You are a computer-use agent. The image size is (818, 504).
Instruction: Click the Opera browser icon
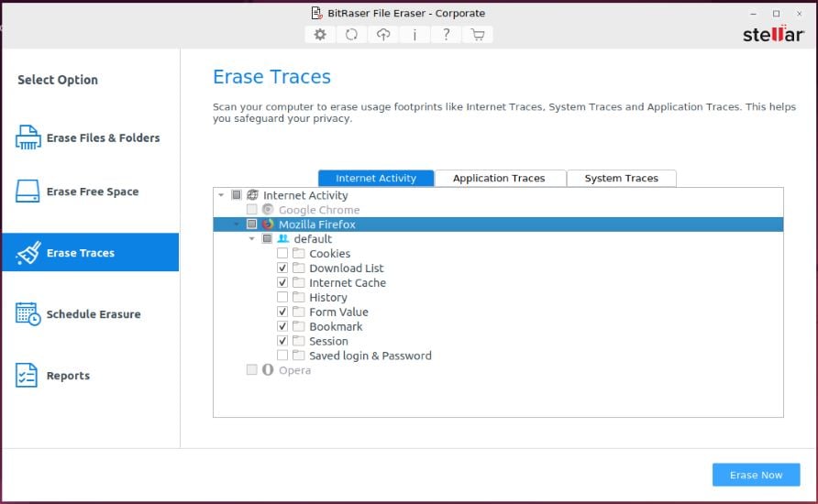click(268, 370)
